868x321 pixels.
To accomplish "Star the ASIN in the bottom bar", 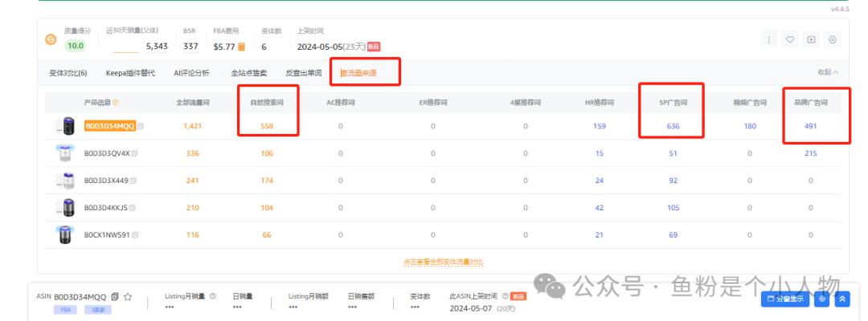I will [129, 297].
